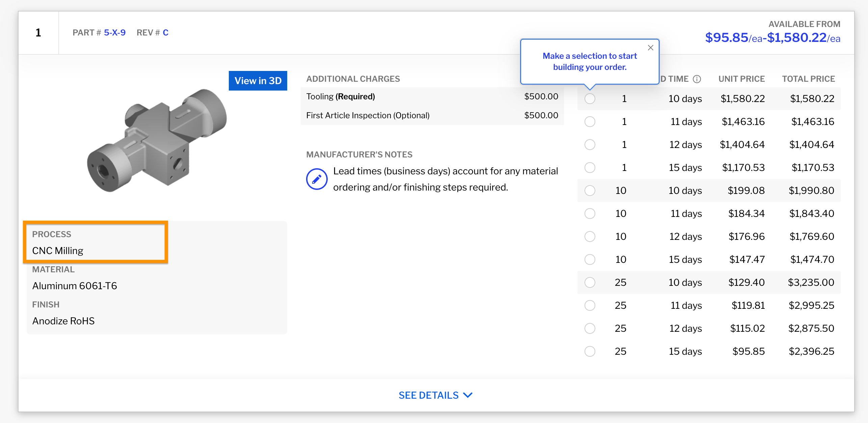Select quantity 10 with 11 days lead time
Viewport: 868px width, 423px height.
tap(590, 214)
